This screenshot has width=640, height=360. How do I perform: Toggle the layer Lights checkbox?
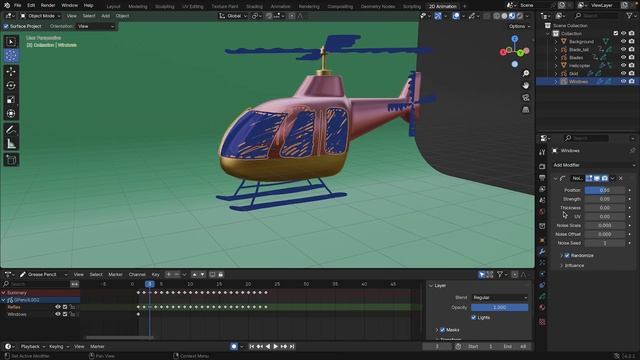pos(474,318)
